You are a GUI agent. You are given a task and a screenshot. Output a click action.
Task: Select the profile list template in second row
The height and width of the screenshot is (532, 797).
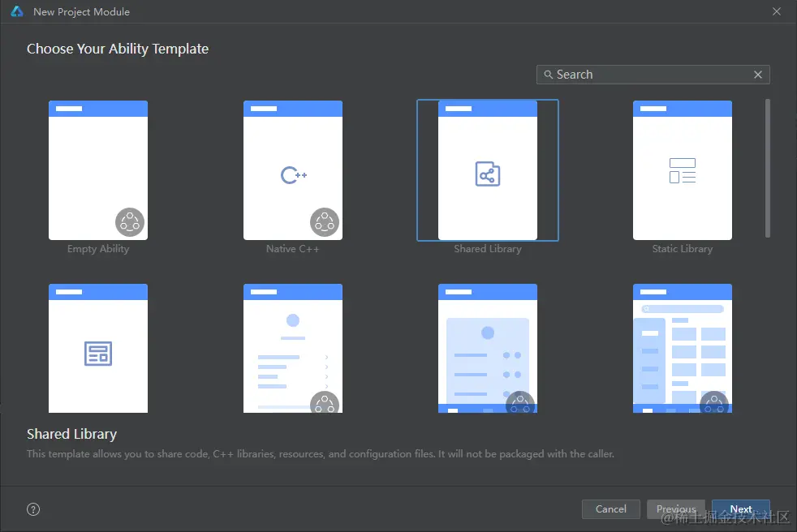(293, 349)
